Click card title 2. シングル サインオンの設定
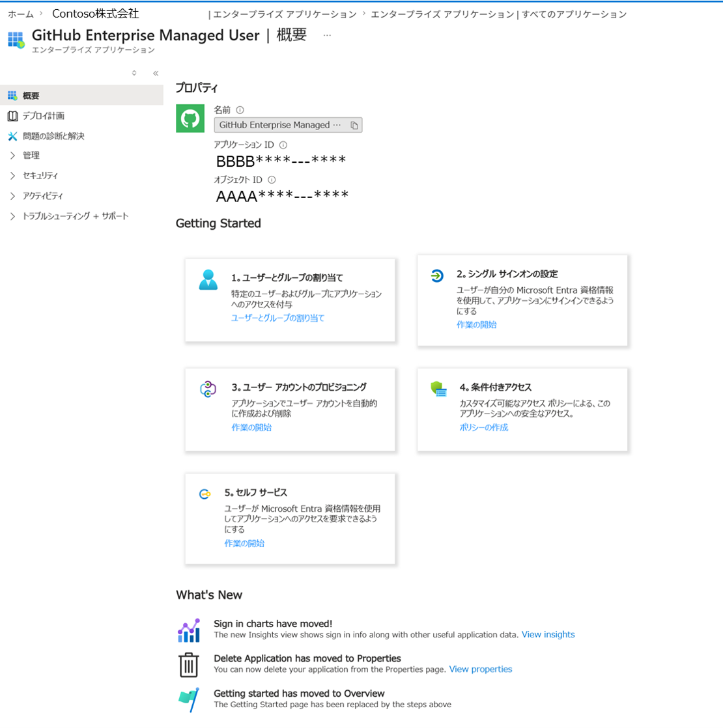The image size is (723, 728). [507, 274]
